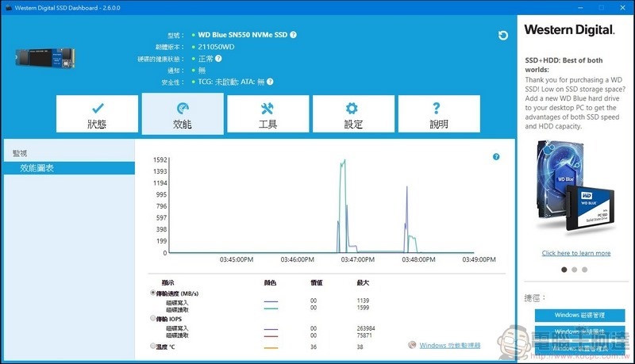This screenshot has width=635, height=364.
Task: Click the Western Digital logo
Action: (569, 30)
